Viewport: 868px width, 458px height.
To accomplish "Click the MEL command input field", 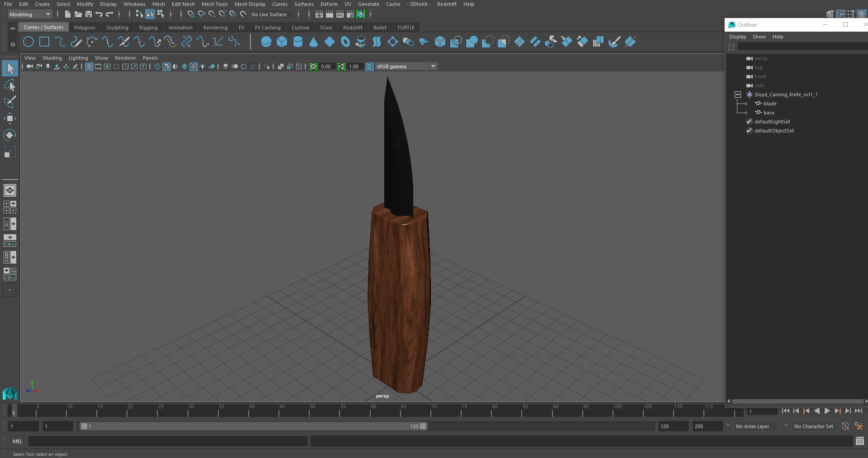I will [x=168, y=441].
